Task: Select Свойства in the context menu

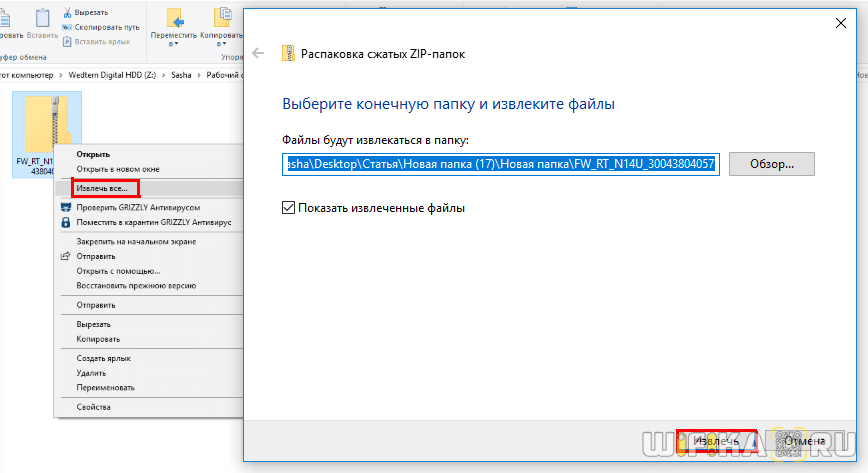Action: 93,406
